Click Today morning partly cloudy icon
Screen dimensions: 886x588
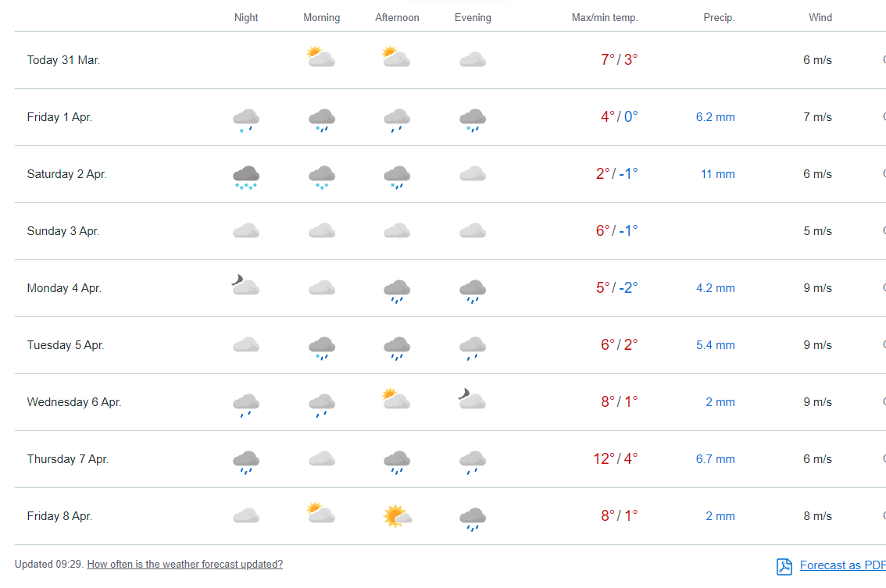click(x=321, y=58)
